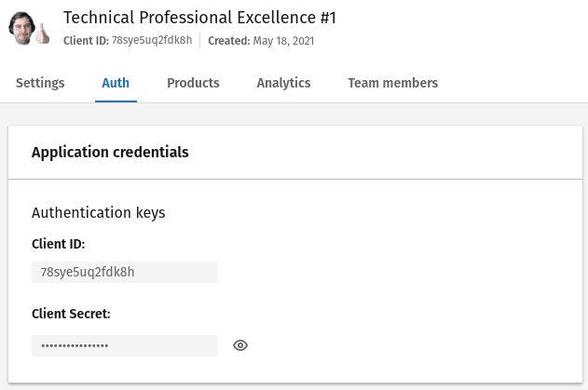
Task: Click the divider between Client ID and Created
Action: [199, 41]
